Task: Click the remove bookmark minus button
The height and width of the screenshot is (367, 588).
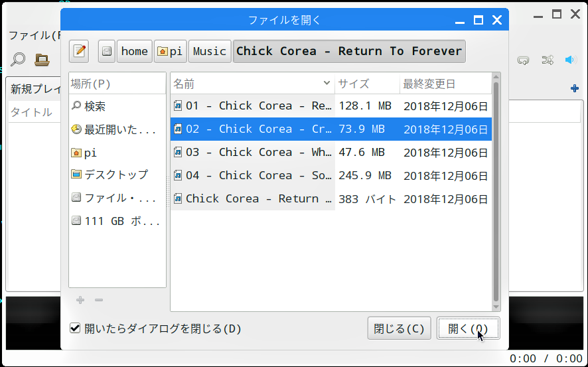Action: click(99, 300)
